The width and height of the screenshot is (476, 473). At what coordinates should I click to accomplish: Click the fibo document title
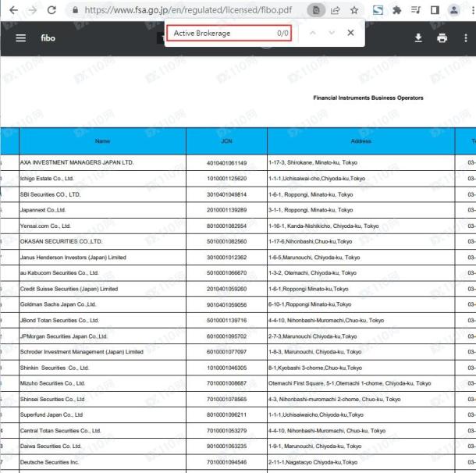coord(48,38)
